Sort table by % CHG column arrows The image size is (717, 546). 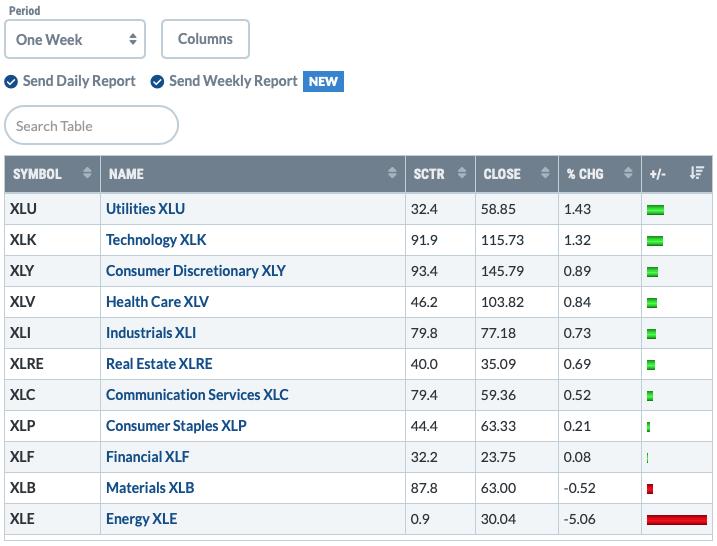[628, 173]
